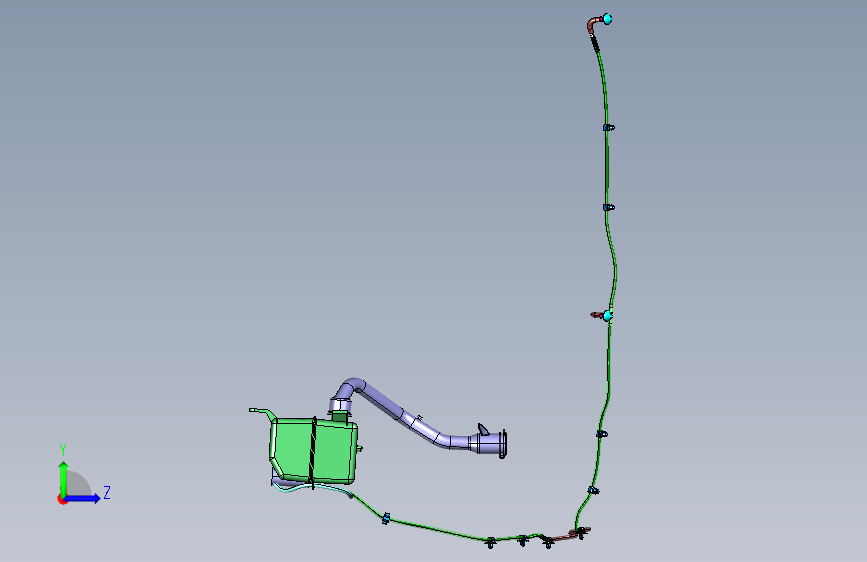Click the green Y axis arrow

coord(64,479)
